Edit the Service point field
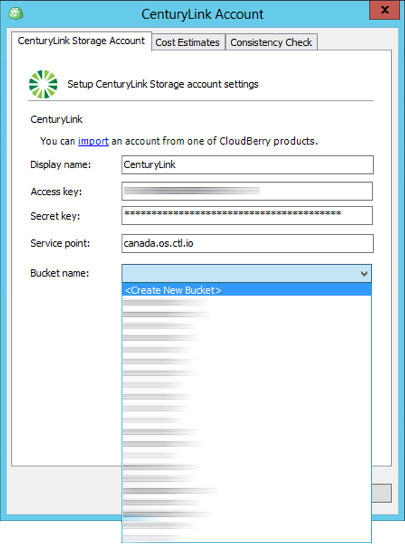405x550 pixels. coord(247,243)
